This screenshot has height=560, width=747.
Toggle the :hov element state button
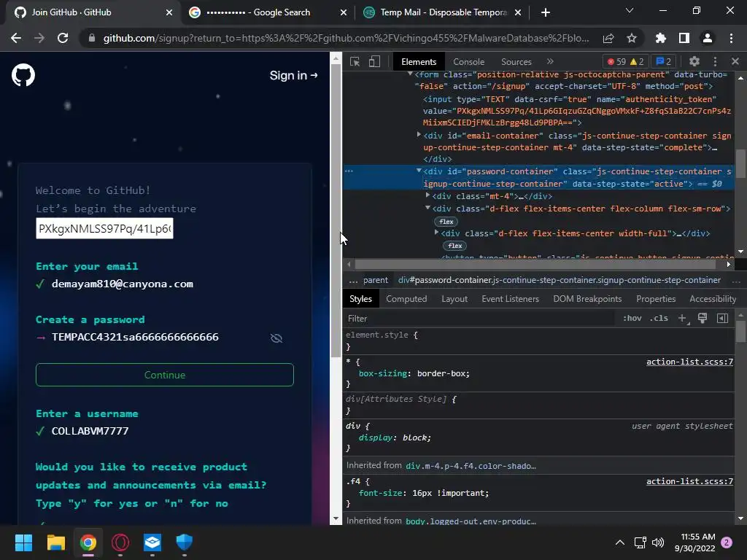coord(632,319)
